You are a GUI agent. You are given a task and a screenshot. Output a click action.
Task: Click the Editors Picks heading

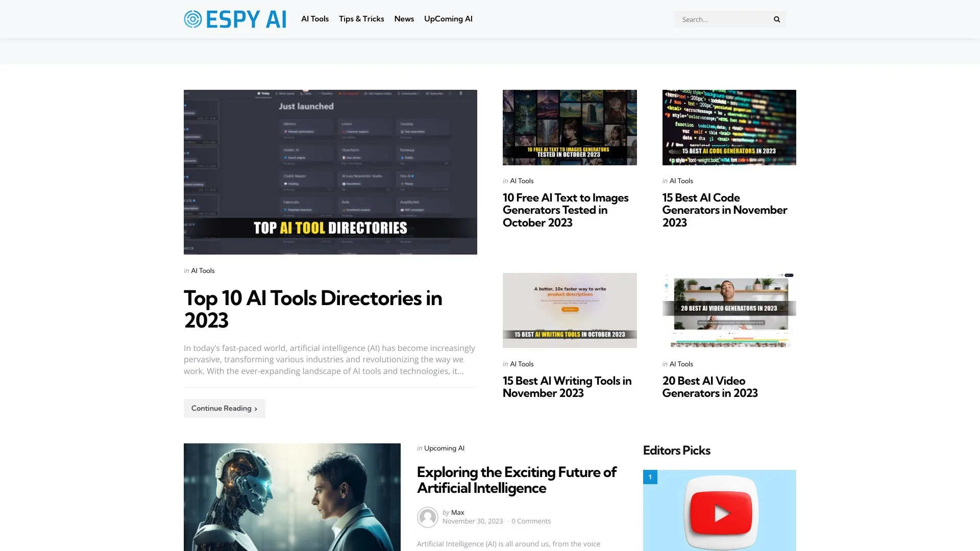pos(676,450)
